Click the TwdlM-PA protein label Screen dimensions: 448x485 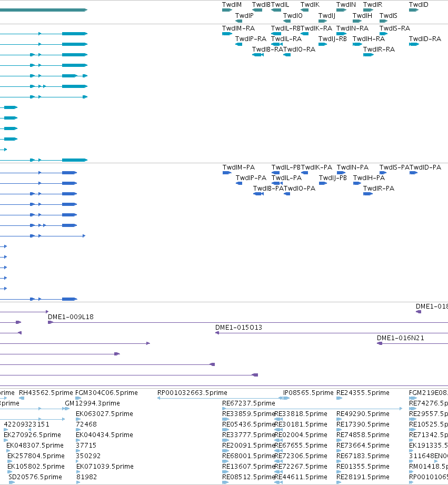[x=238, y=167]
